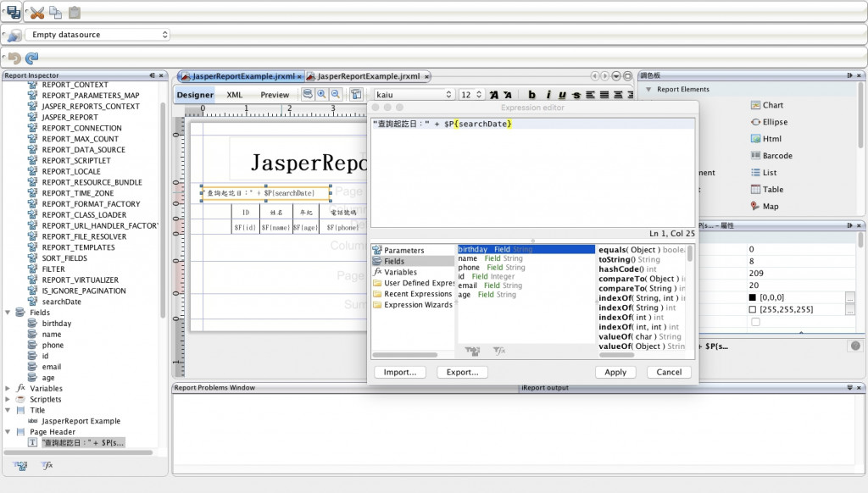The height and width of the screenshot is (493, 868).
Task: Add Ellipse element from palette
Action: (x=769, y=122)
